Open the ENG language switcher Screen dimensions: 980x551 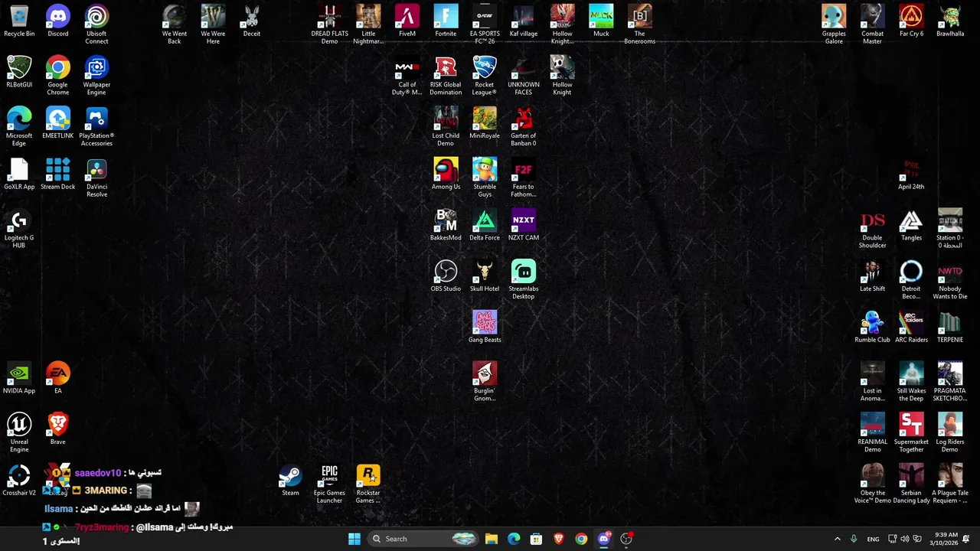(x=873, y=539)
